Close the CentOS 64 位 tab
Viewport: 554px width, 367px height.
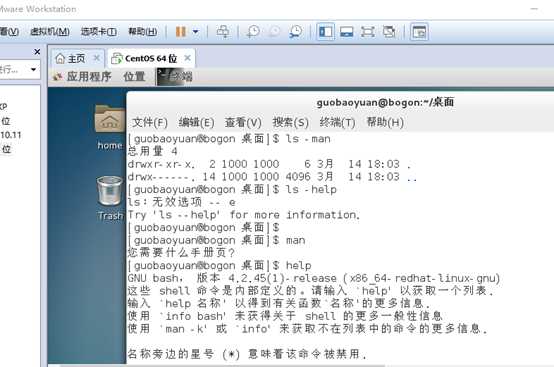(188, 58)
